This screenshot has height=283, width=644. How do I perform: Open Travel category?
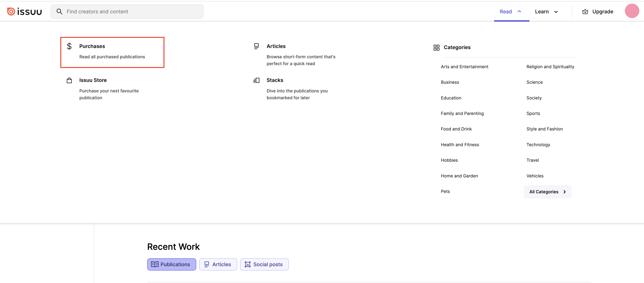[532, 160]
